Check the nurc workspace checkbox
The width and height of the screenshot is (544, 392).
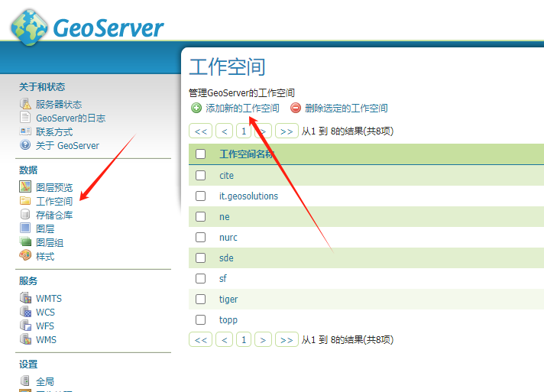200,238
